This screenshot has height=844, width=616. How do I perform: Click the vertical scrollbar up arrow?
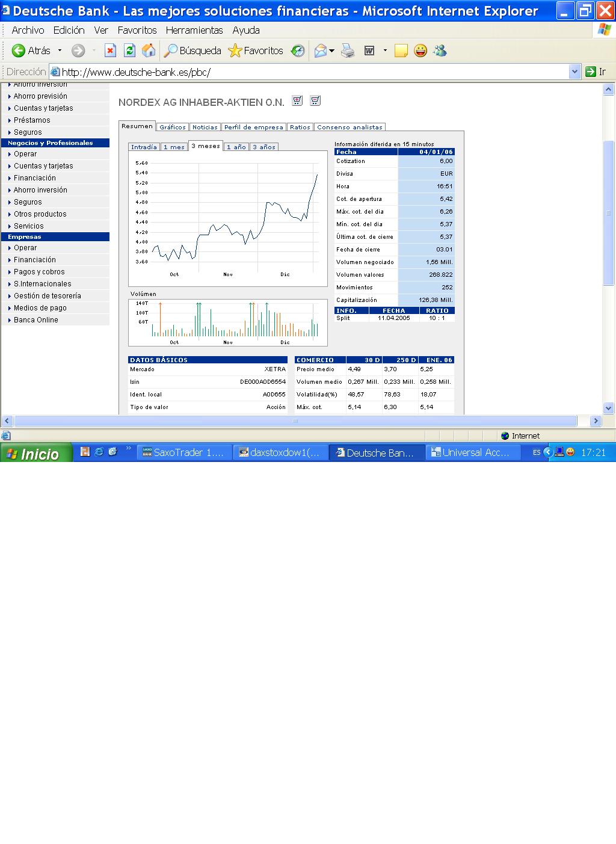608,90
